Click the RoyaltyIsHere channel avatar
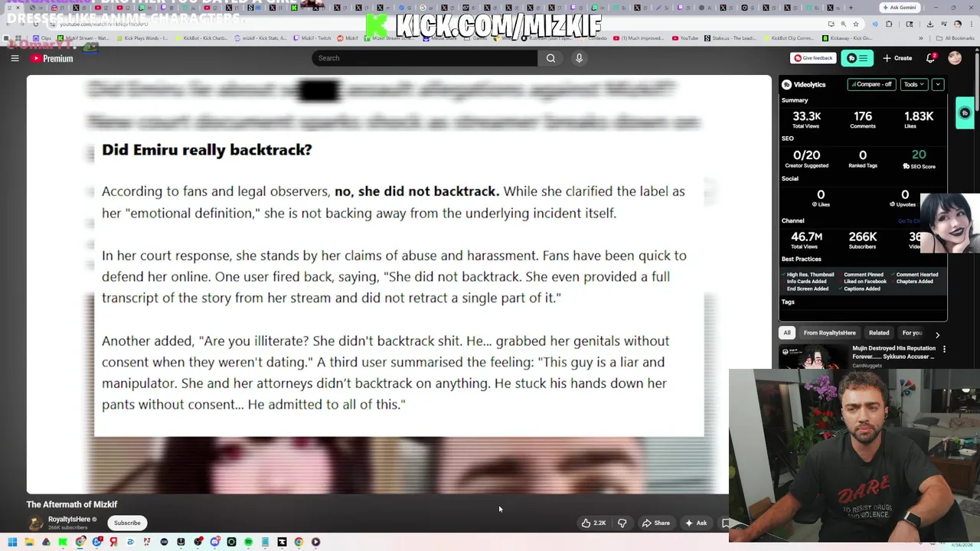980x551 pixels. (x=35, y=523)
